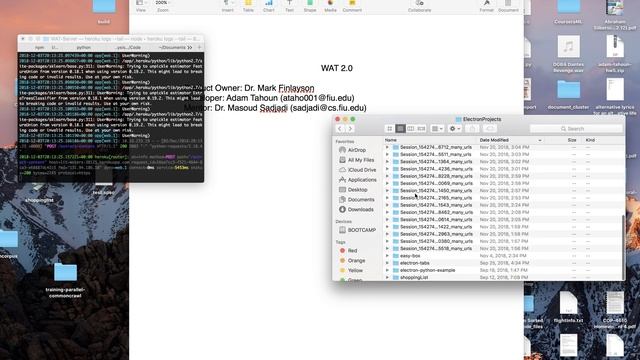640x360 pixels.
Task: Switch Finder to column view
Action: 411,129
